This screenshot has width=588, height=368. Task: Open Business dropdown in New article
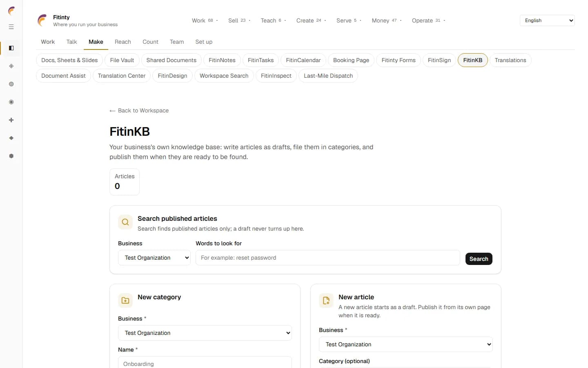coord(406,344)
